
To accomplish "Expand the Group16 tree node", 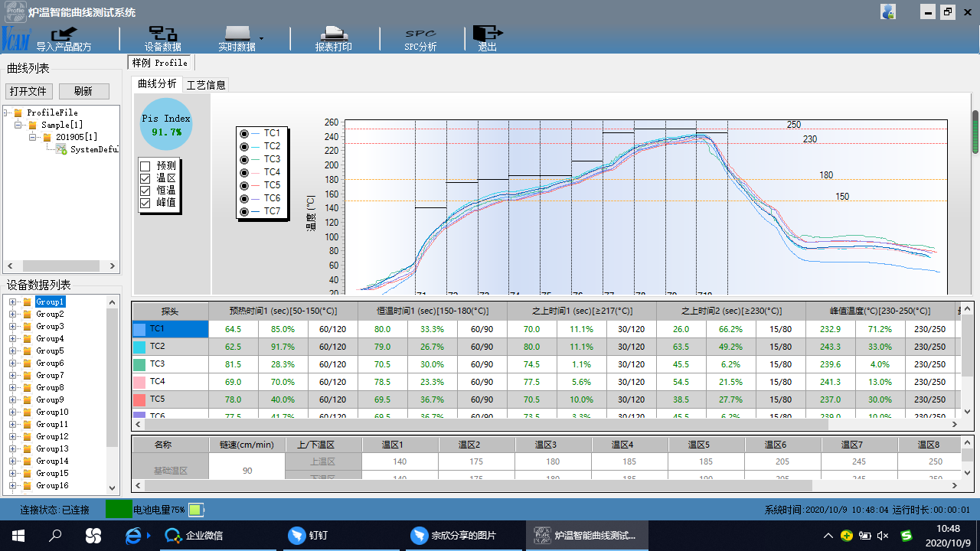I will click(12, 485).
